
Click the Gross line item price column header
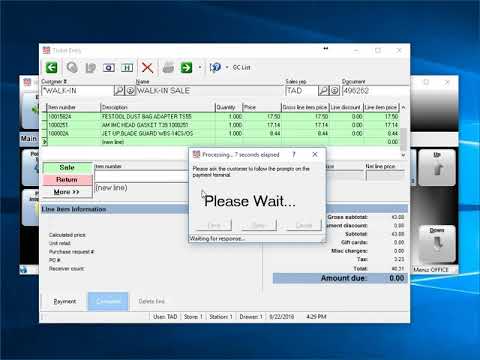click(x=305, y=107)
